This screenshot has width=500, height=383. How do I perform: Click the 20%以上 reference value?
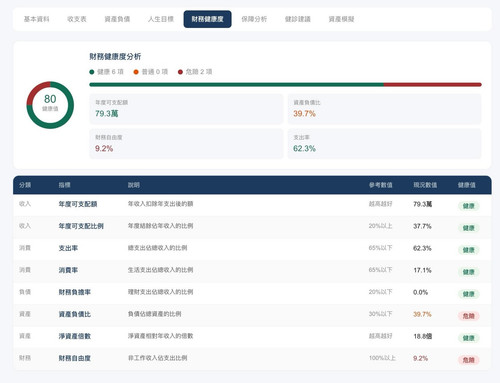tap(380, 226)
